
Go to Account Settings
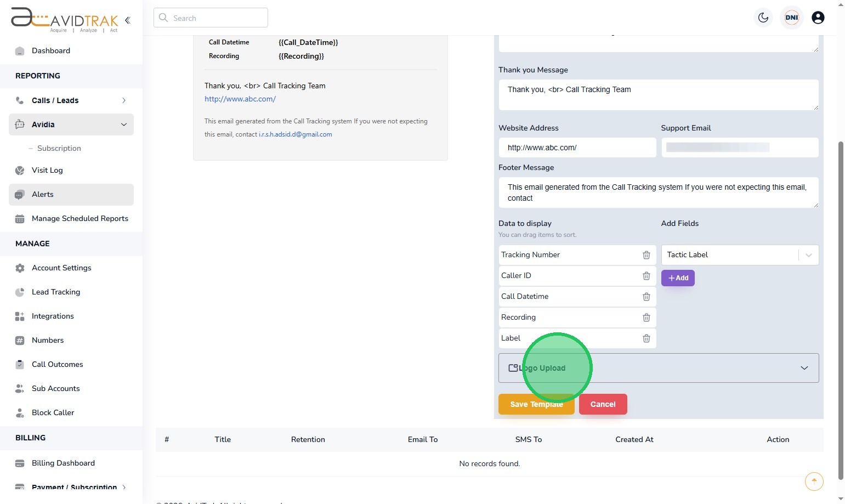61,268
